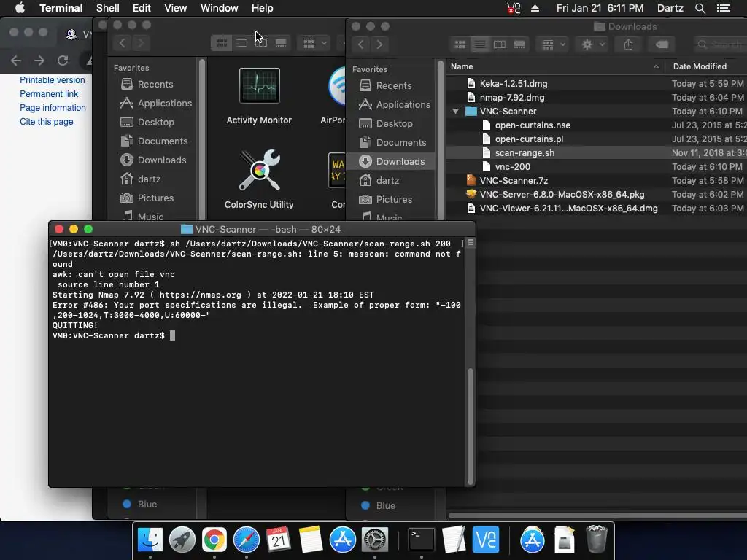Select Recents in left Finder sidebar
Screen dimensions: 747x560
(155, 85)
